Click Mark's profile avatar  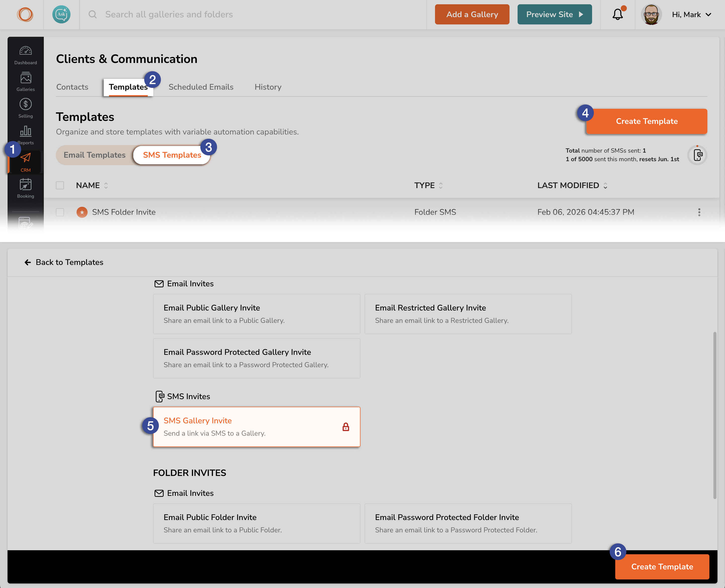click(x=651, y=15)
